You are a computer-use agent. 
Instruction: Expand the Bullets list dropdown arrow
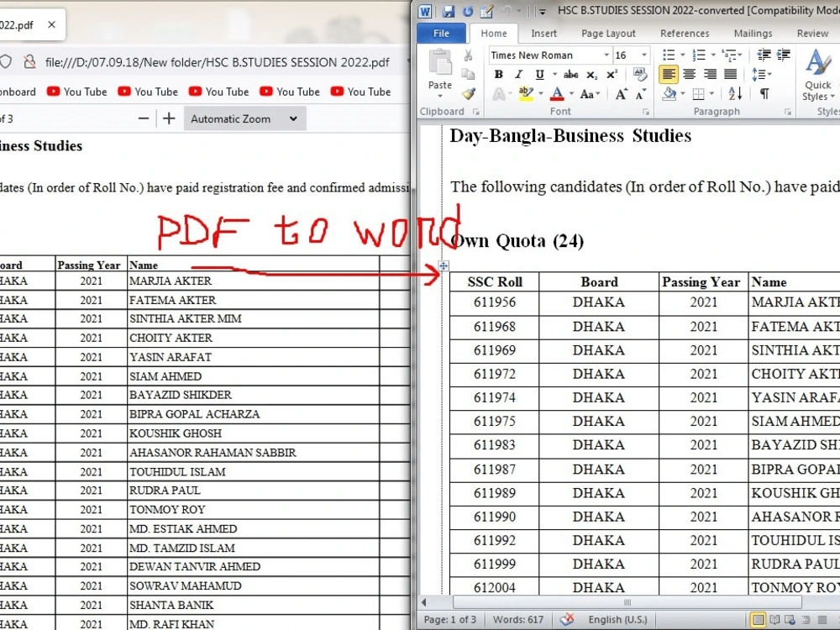click(682, 55)
